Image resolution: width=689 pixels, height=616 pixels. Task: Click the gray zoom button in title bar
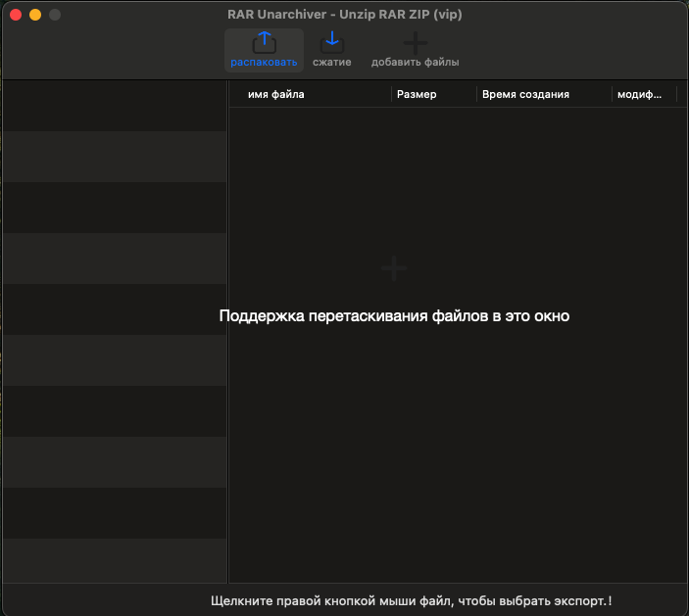click(x=55, y=15)
